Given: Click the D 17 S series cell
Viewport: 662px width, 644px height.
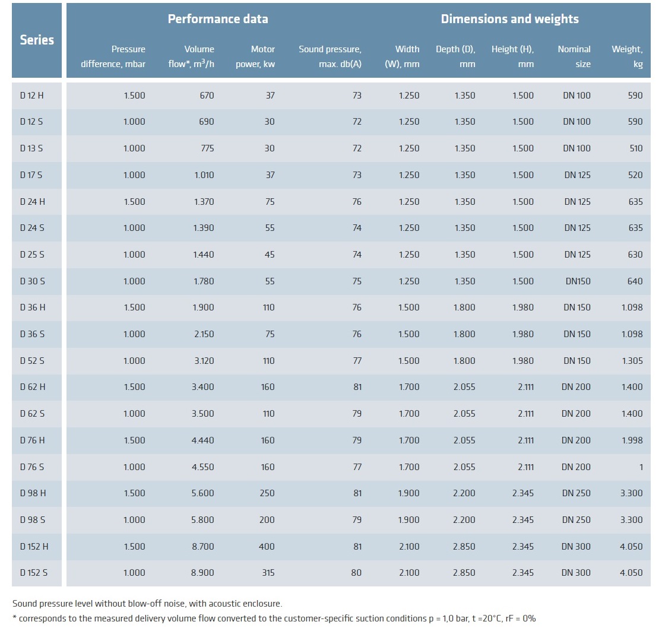Looking at the screenshot, I should pyautogui.click(x=31, y=175).
